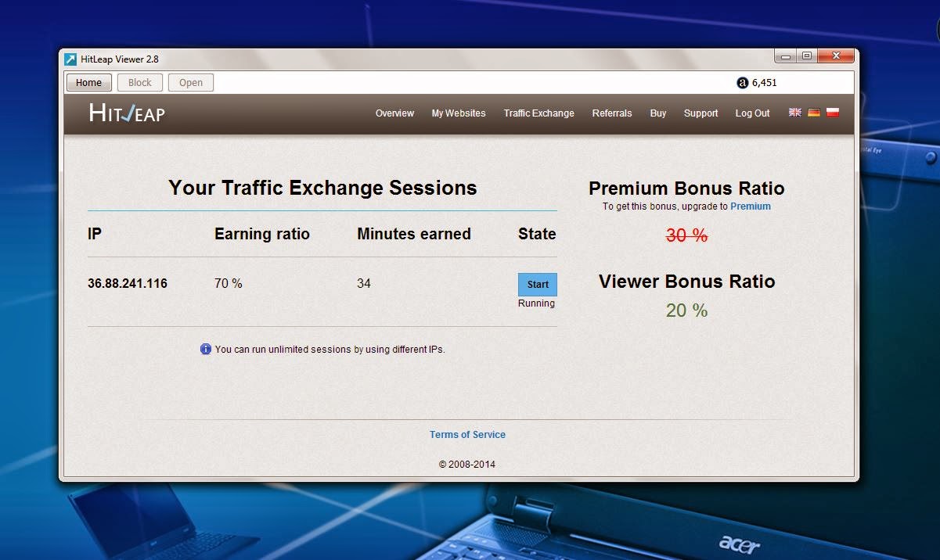Viewport: 940px width, 560px height.
Task: Click the Earning ratio column header
Action: 262,234
